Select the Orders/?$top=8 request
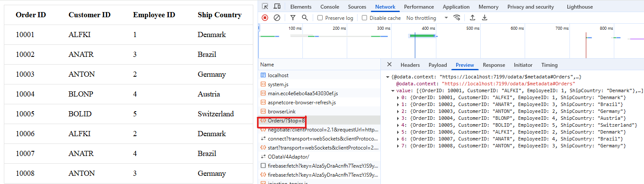 pos(286,121)
